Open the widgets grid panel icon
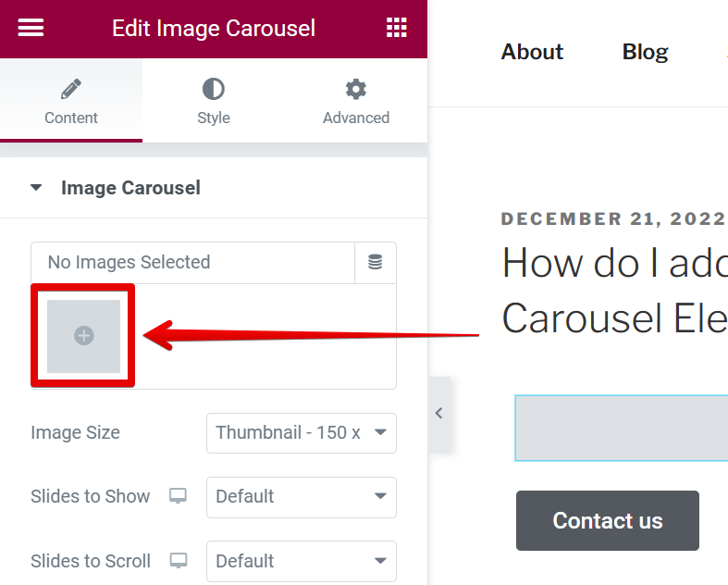Viewport: 728px width, 585px height. click(x=396, y=28)
